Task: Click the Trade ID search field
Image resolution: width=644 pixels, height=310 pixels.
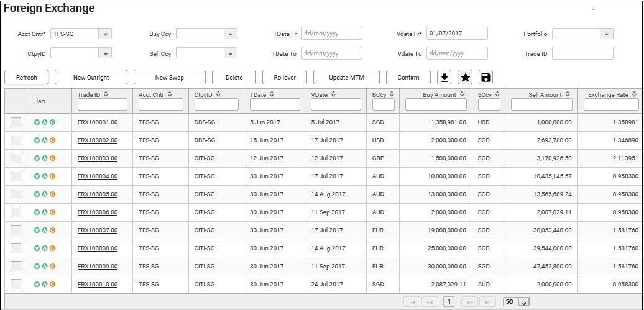Action: click(102, 105)
